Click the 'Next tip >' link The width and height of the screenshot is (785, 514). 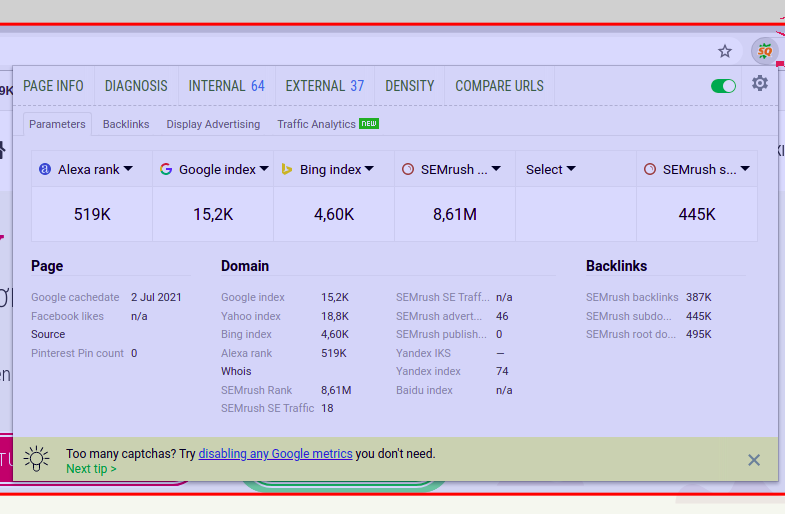click(91, 468)
